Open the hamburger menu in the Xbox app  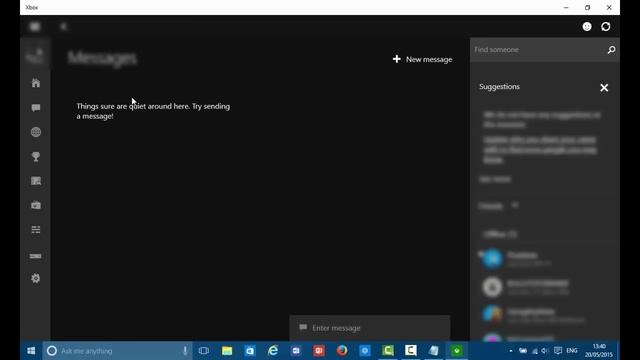click(x=35, y=27)
